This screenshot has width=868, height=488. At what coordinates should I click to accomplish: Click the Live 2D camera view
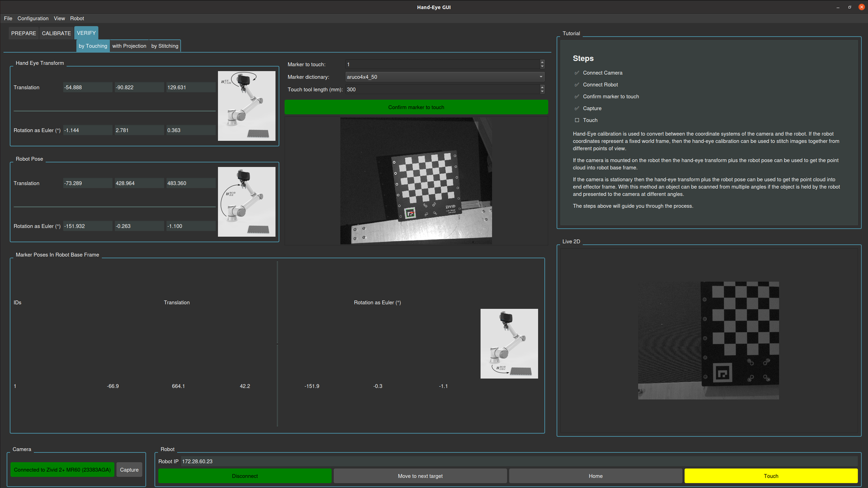point(708,340)
